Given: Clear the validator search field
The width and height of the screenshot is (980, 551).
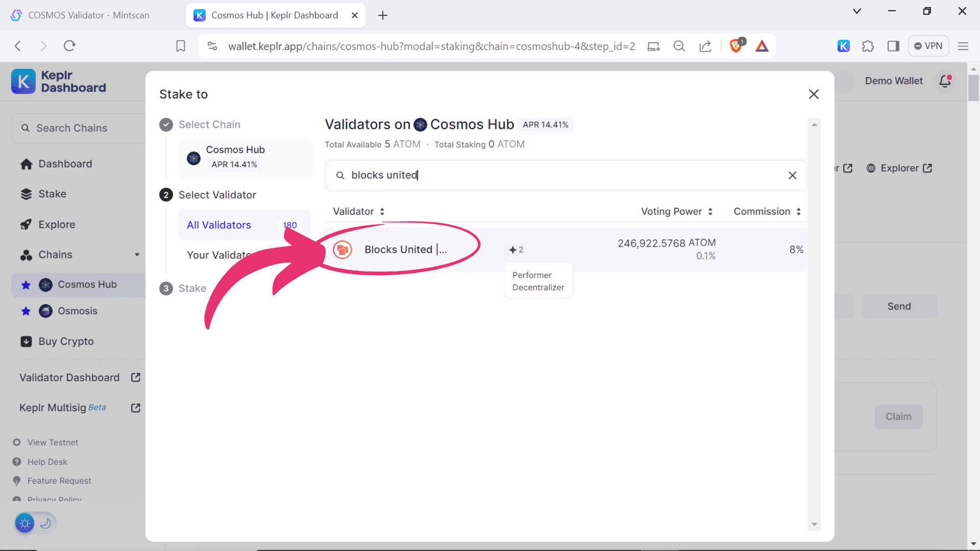Looking at the screenshot, I should [792, 176].
